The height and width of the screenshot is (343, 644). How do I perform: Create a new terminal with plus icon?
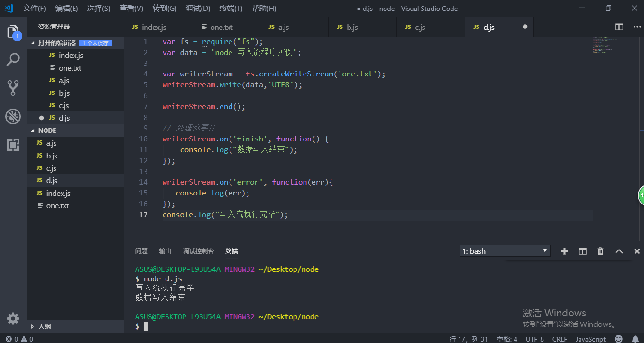click(564, 251)
